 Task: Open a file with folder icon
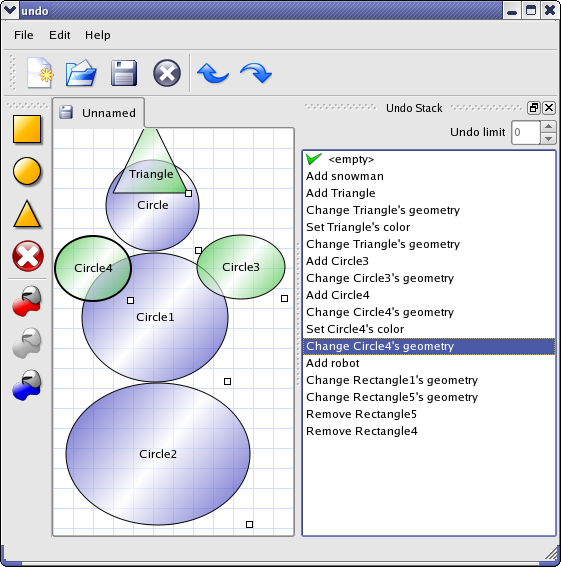pos(81,73)
